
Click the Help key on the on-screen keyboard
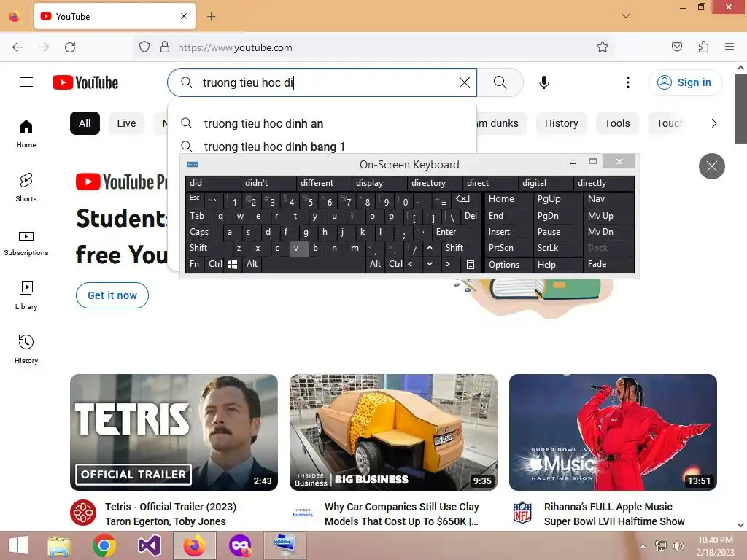tap(557, 264)
